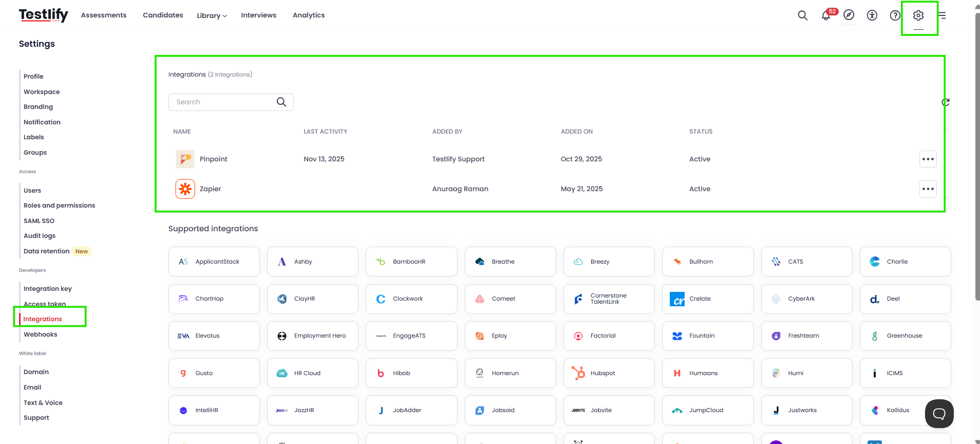This screenshot has width=980, height=444.
Task: Select the ApplicantStack integration card
Action: pyautogui.click(x=214, y=262)
